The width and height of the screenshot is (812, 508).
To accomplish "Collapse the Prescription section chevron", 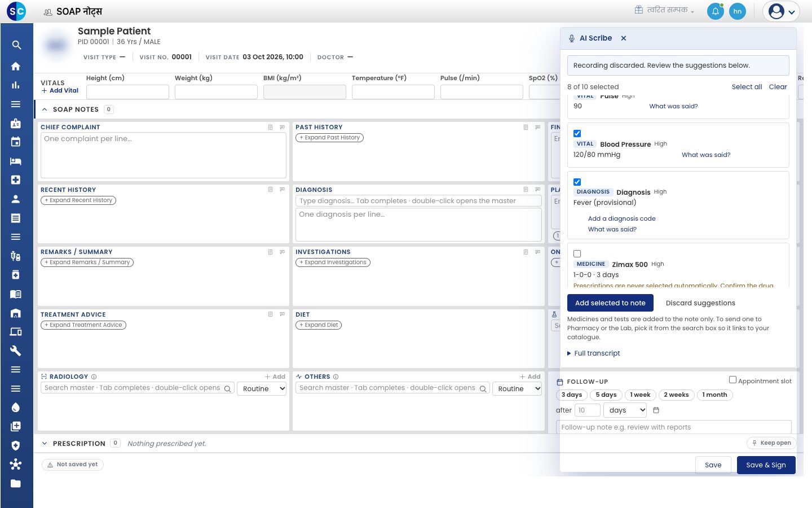I will (x=45, y=444).
